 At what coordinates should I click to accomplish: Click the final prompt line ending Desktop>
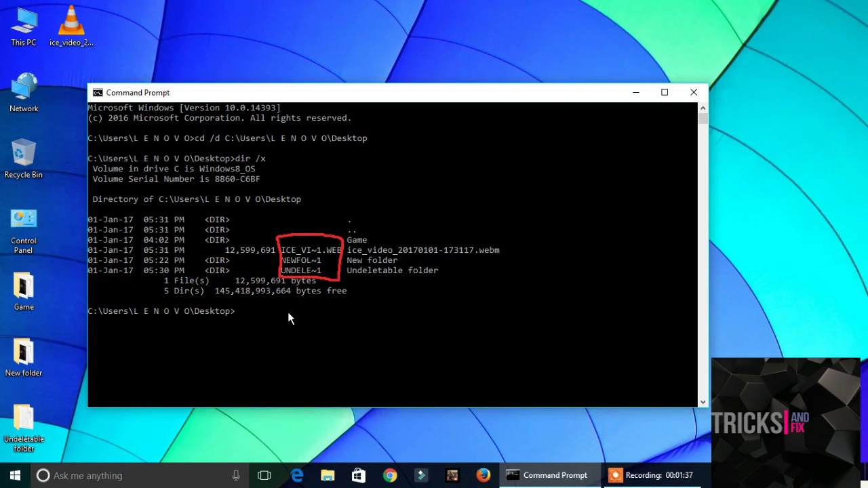pyautogui.click(x=161, y=311)
